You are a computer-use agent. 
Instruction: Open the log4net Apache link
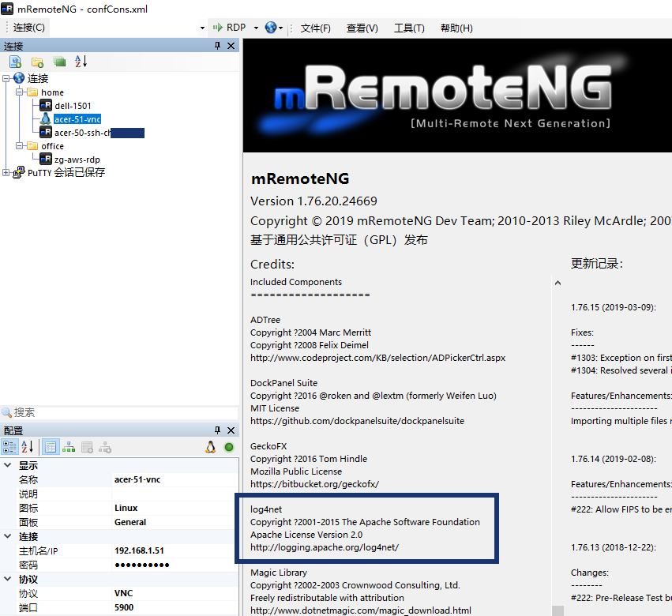pos(325,547)
